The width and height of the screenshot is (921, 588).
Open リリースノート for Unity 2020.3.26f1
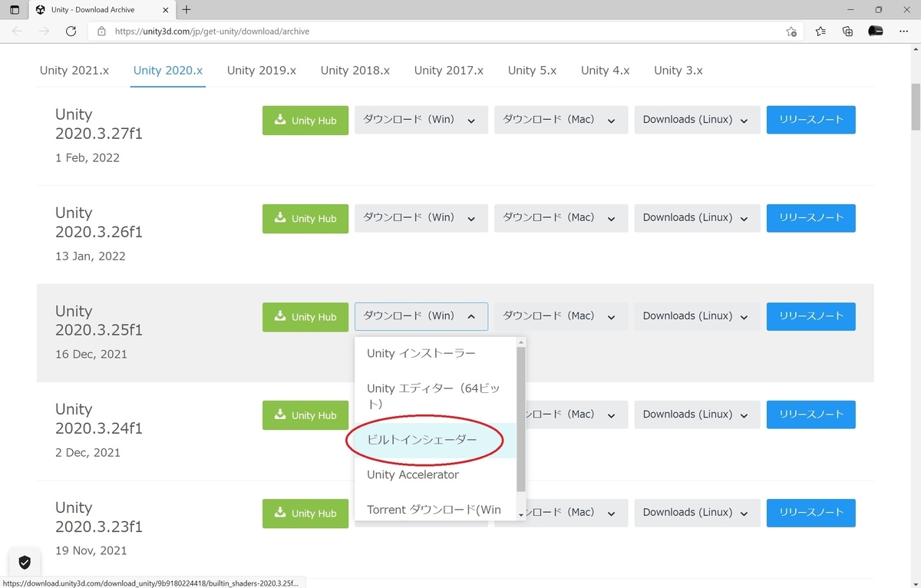tap(811, 218)
